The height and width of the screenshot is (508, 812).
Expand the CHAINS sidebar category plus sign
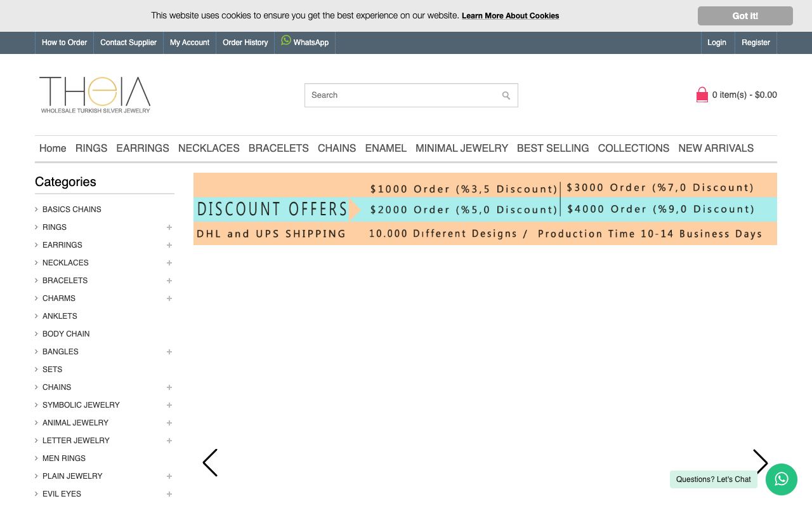click(x=169, y=387)
